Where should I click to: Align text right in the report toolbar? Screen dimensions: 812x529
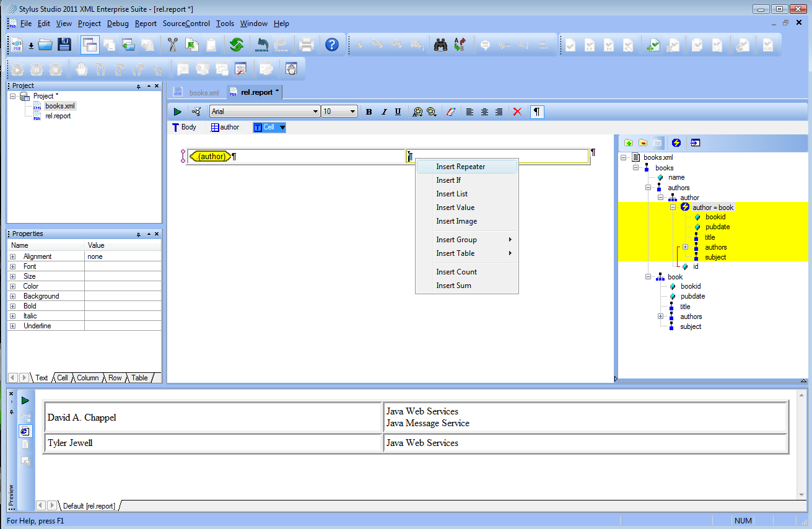(x=499, y=111)
